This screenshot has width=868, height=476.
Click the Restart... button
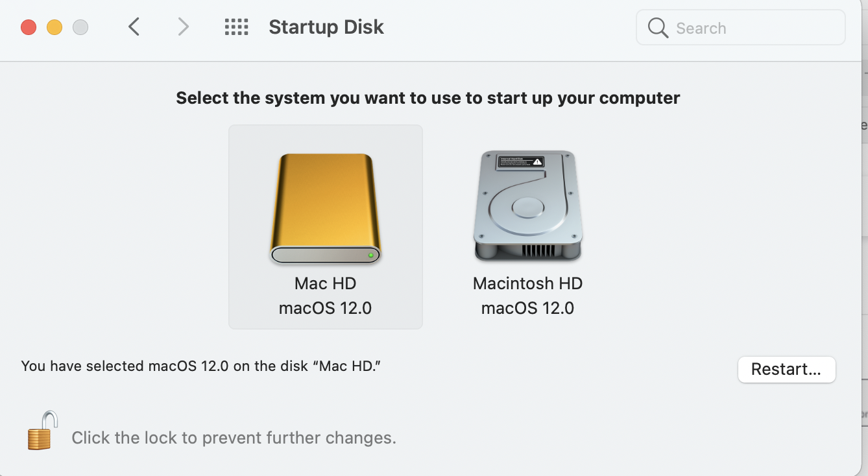click(786, 370)
